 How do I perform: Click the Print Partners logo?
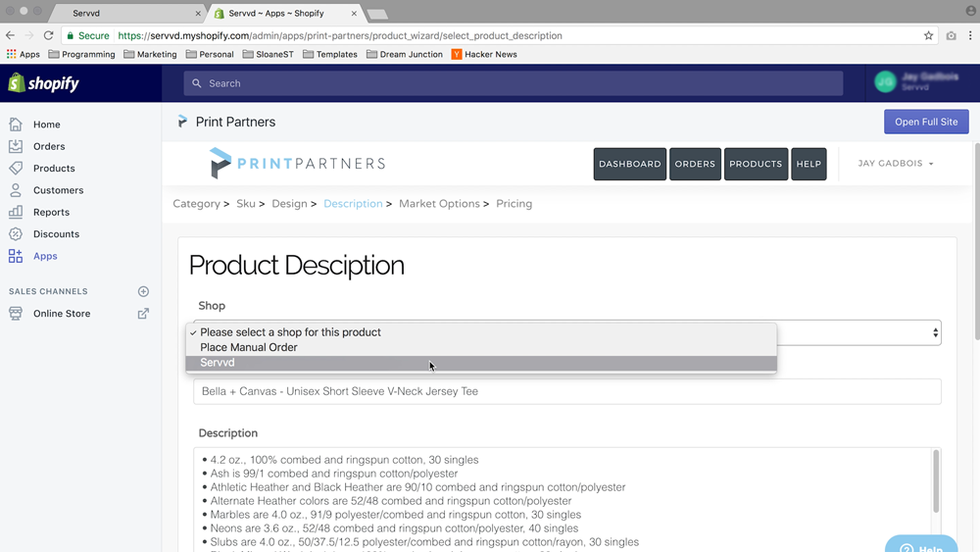point(297,163)
